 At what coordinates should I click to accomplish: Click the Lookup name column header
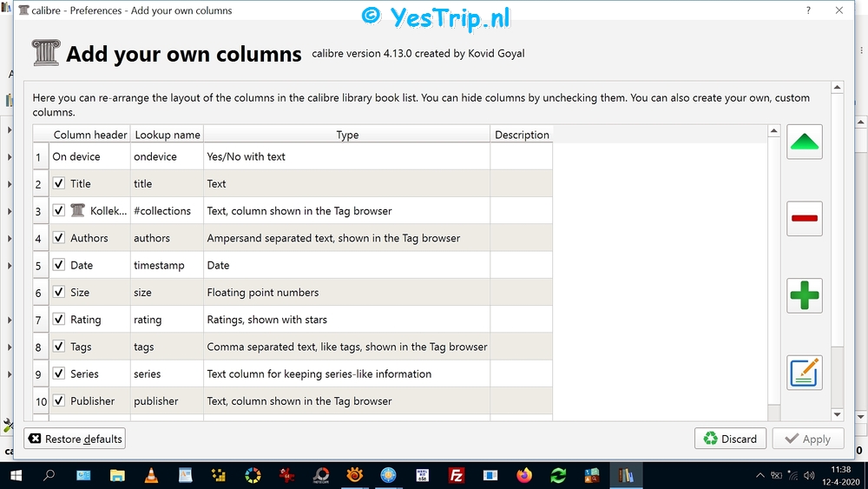coord(167,135)
